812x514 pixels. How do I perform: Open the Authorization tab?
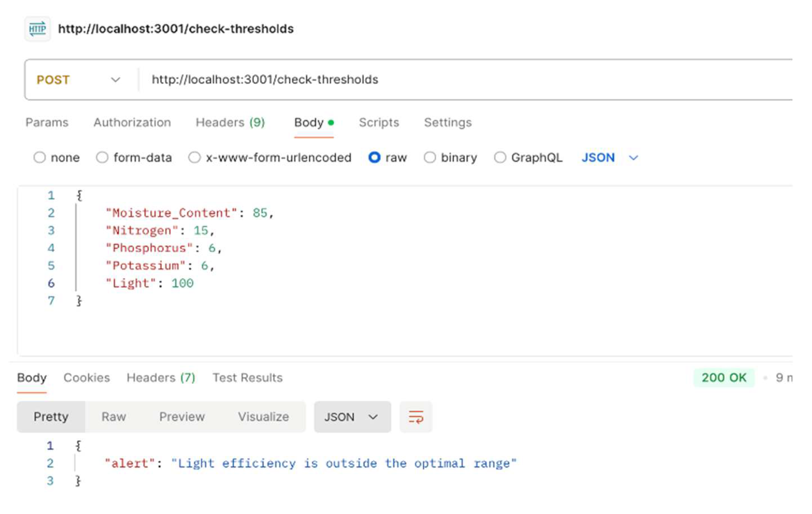(132, 123)
